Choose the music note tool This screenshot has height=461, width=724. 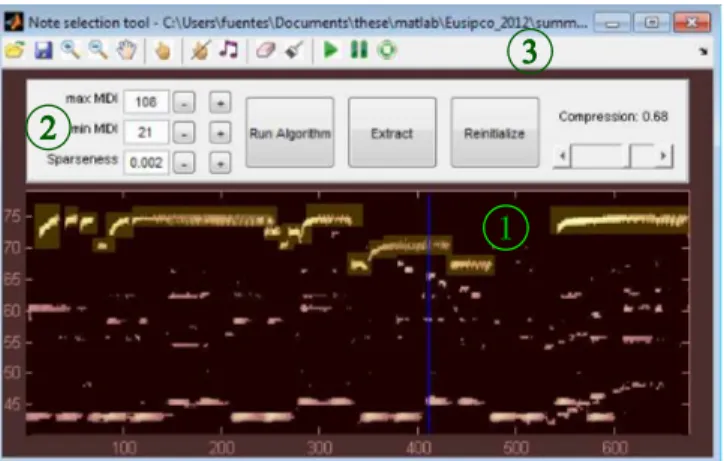pos(229,49)
